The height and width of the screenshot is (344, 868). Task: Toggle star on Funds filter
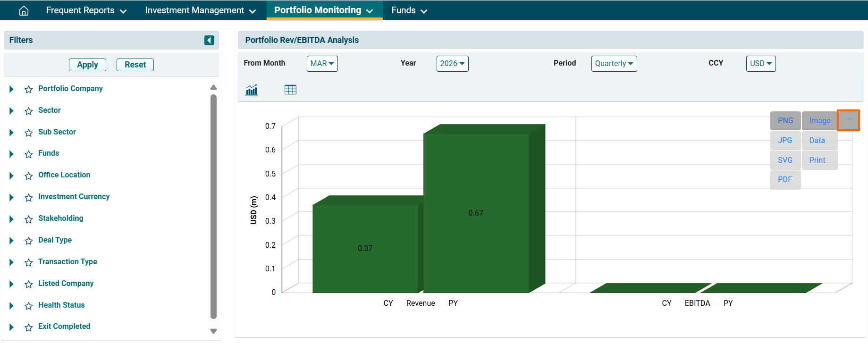29,154
